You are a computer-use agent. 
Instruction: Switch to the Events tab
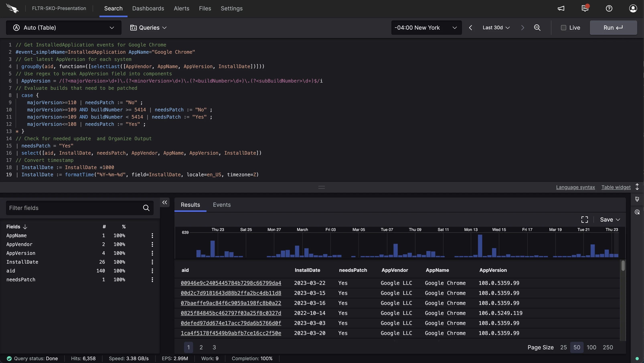222,205
